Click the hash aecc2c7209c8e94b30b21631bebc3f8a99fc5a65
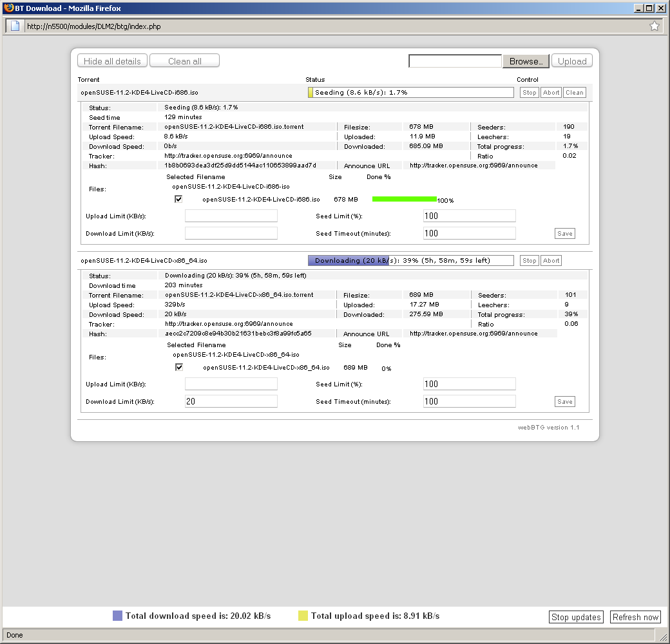 (238, 334)
